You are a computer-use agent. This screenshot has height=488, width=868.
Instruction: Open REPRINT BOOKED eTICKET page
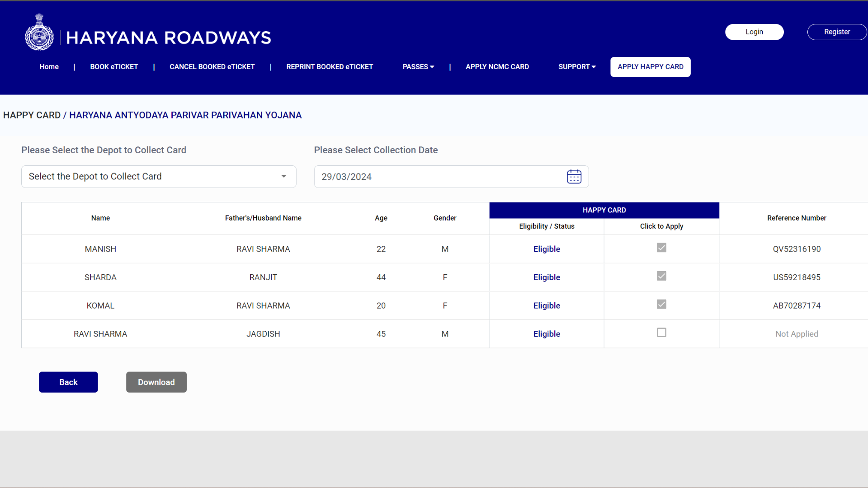tap(330, 67)
